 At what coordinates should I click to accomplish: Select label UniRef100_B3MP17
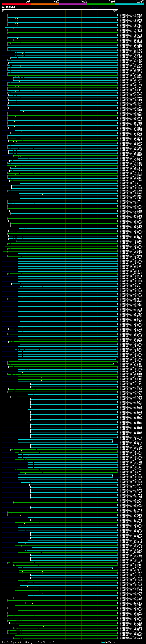click(x=131, y=50)
